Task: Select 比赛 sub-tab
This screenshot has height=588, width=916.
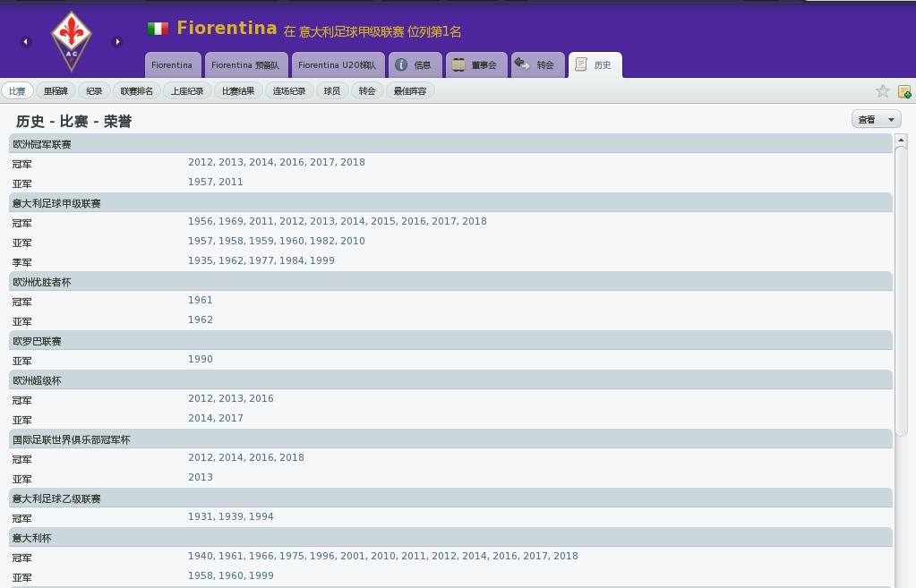Action: click(17, 91)
